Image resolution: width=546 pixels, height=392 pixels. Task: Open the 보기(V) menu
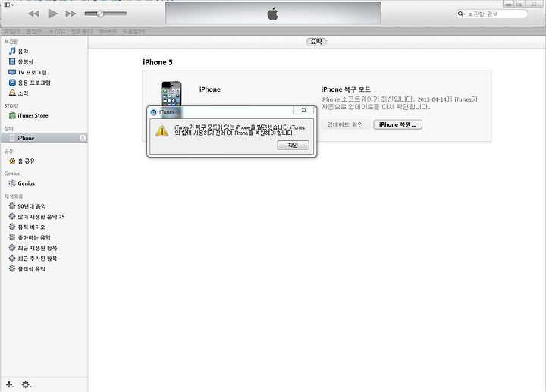[x=56, y=31]
